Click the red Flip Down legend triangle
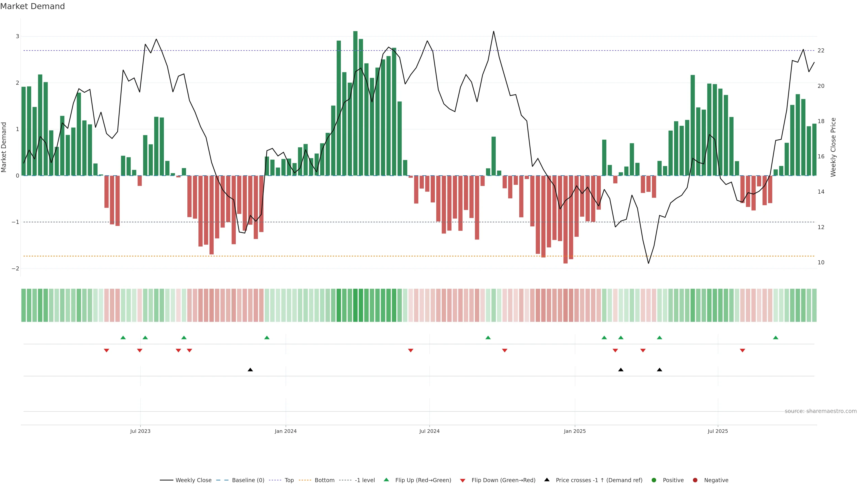Image resolution: width=868 pixels, height=488 pixels. 463,481
